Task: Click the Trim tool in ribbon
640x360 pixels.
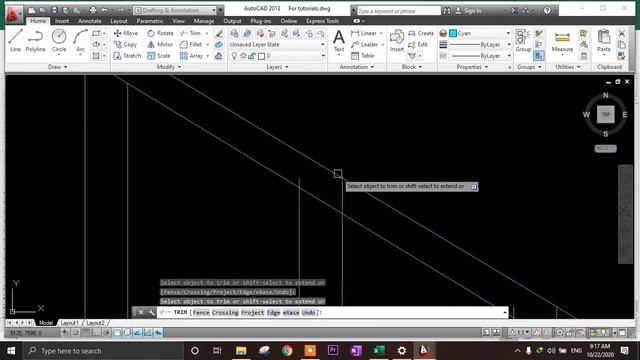Action: click(191, 33)
